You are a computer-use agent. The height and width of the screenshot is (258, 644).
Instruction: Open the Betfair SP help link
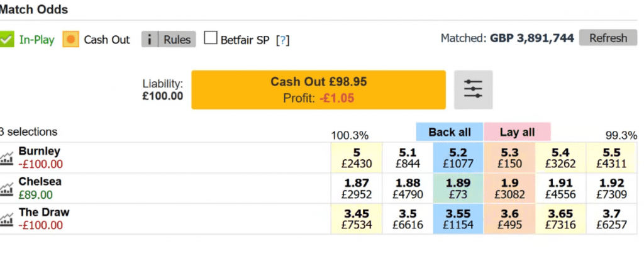[283, 40]
